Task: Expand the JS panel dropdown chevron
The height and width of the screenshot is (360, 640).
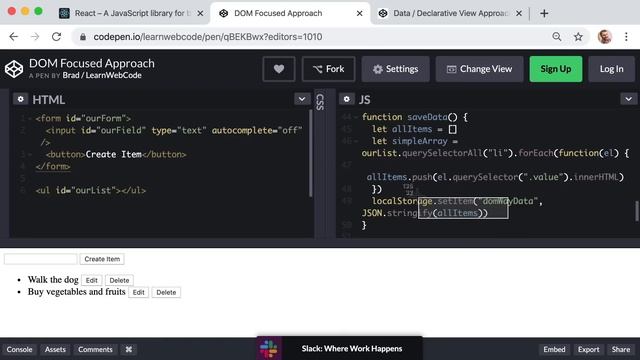Action: coord(629,99)
